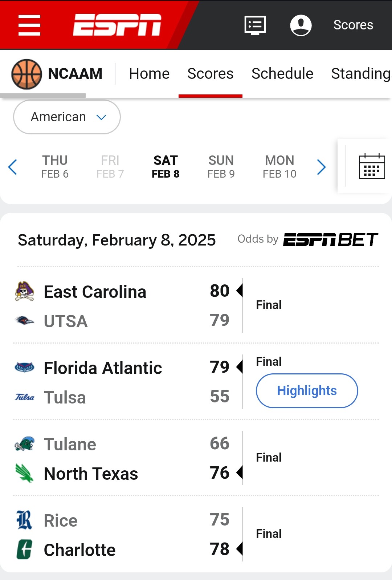Screen dimensions: 392x580
Task: Switch to the Schedule tab
Action: [x=282, y=74]
